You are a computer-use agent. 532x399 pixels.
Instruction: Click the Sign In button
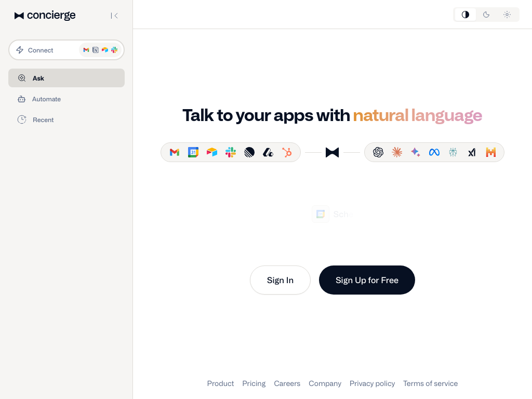[x=280, y=280]
